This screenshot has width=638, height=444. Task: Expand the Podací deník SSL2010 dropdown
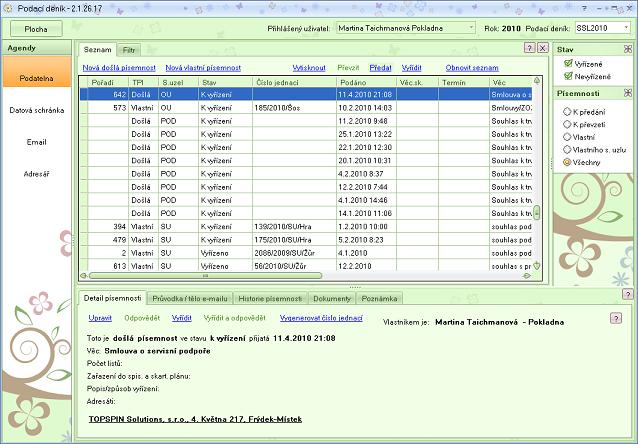(x=626, y=28)
